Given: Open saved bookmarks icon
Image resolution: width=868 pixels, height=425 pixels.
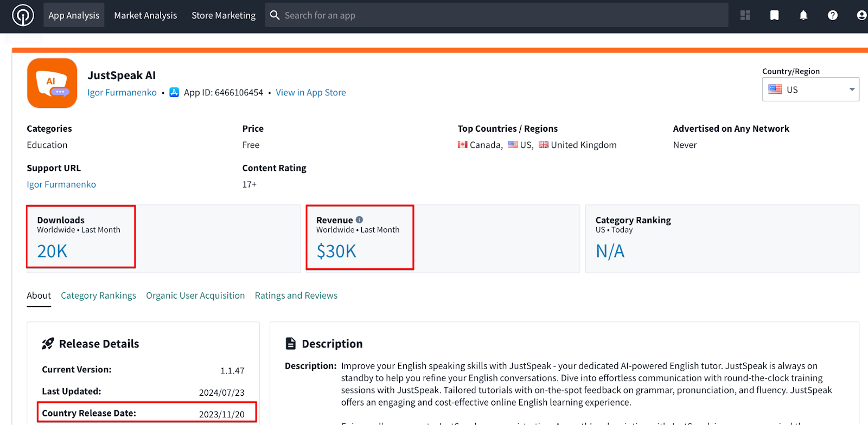Looking at the screenshot, I should click(775, 15).
